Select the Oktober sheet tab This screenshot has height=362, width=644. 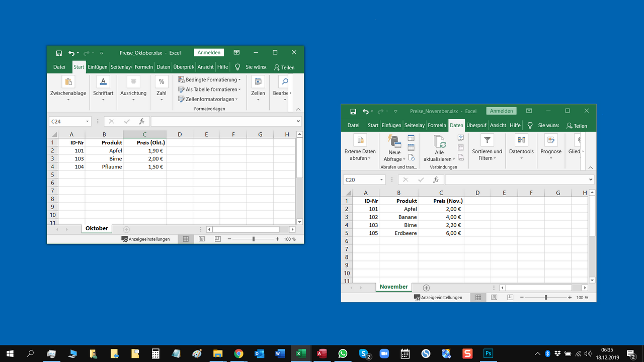[97, 228]
